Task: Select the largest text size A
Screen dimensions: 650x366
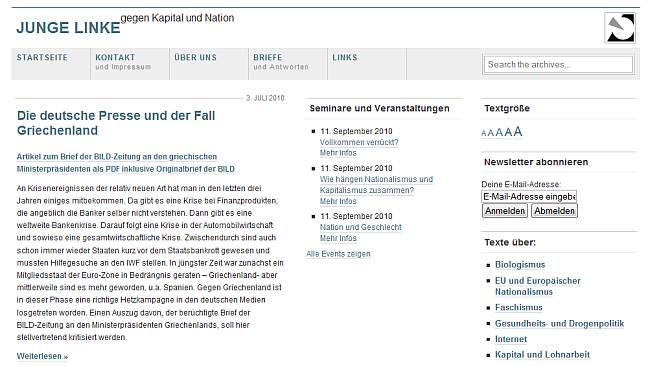Action: pos(518,131)
